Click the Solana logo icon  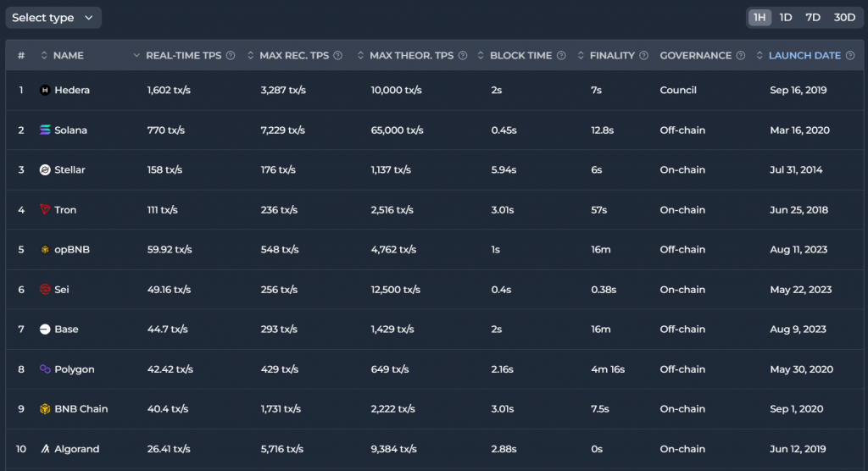[x=45, y=130]
